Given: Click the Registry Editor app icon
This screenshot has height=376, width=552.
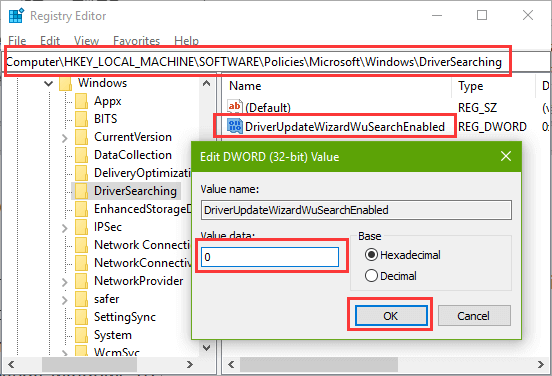Looking at the screenshot, I should [x=16, y=16].
